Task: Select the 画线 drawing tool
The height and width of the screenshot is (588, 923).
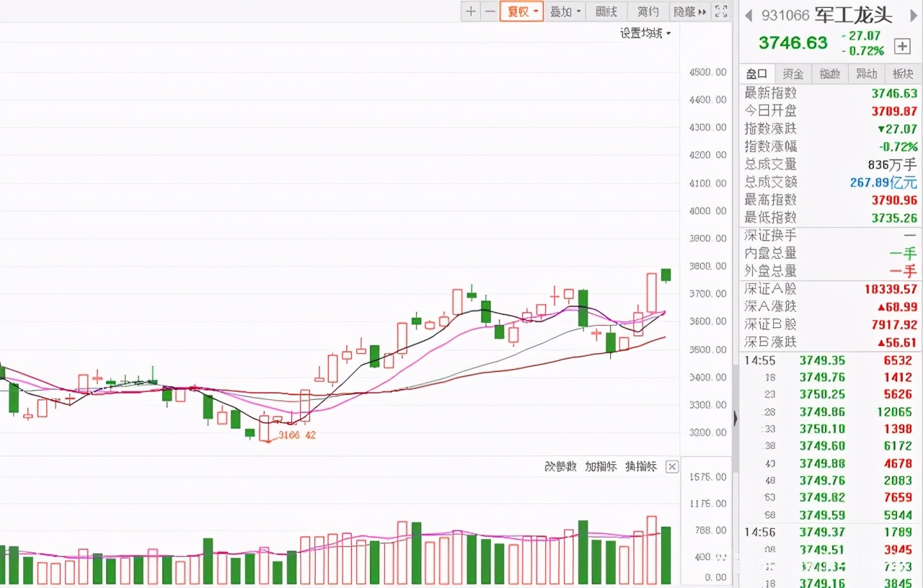Action: pos(606,11)
